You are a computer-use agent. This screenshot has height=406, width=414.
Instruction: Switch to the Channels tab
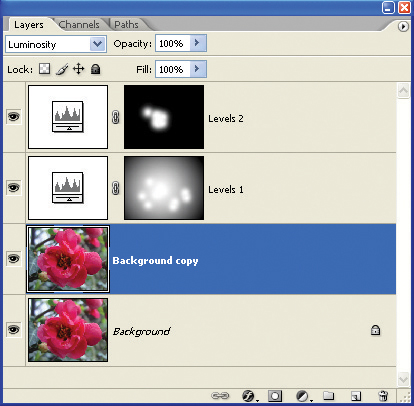pyautogui.click(x=79, y=25)
